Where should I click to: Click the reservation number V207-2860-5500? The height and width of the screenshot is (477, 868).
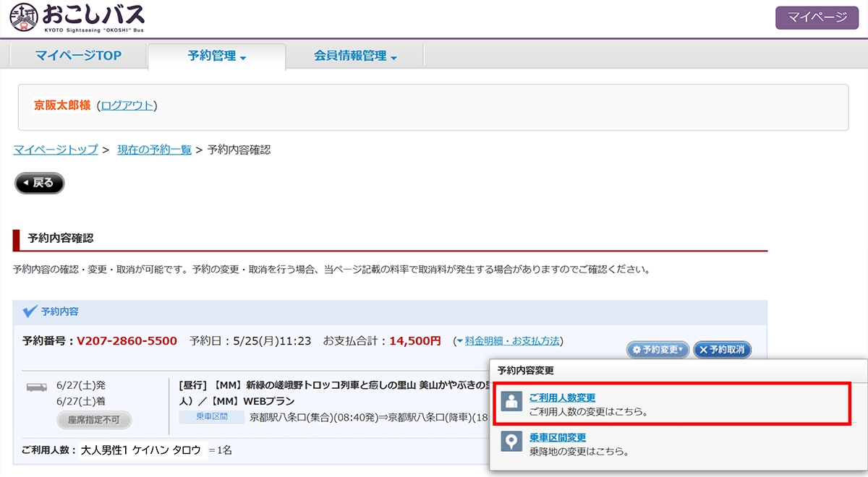click(x=127, y=340)
